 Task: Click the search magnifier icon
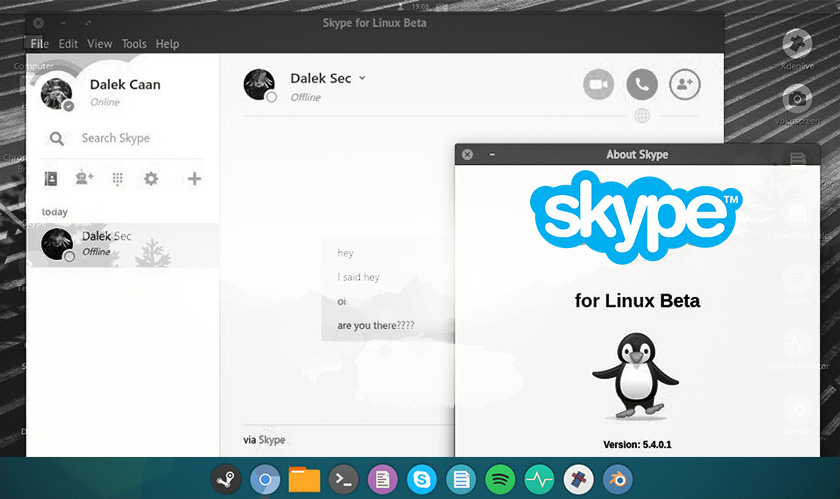pyautogui.click(x=57, y=139)
